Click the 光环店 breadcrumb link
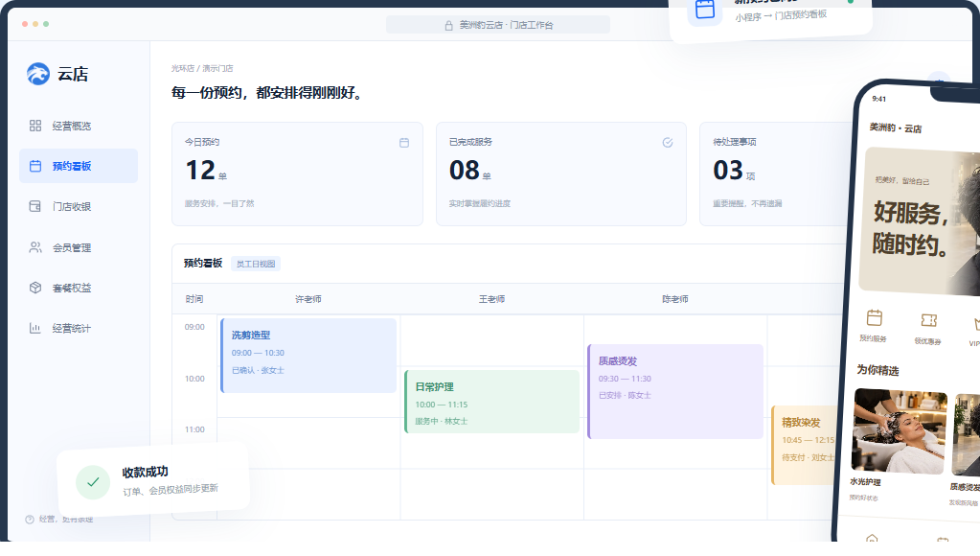980x556 pixels. 183,68
